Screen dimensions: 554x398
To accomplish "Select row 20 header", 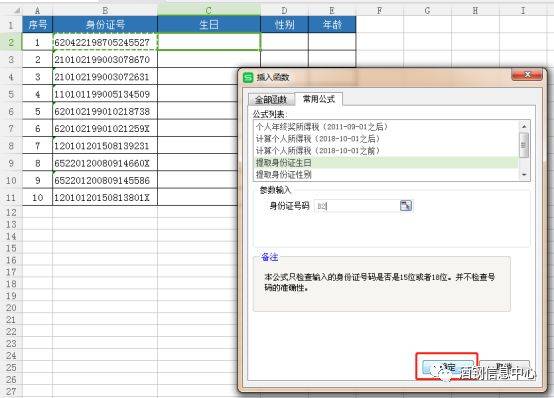I will point(11,308).
